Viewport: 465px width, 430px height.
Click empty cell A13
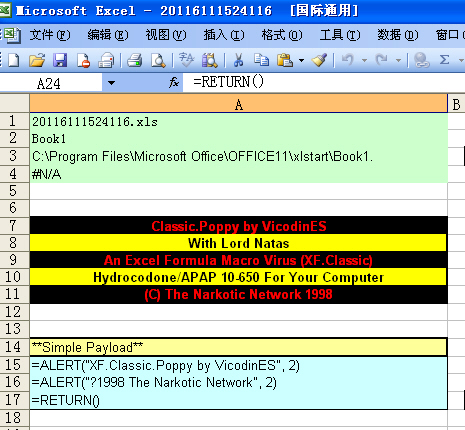coord(239,329)
